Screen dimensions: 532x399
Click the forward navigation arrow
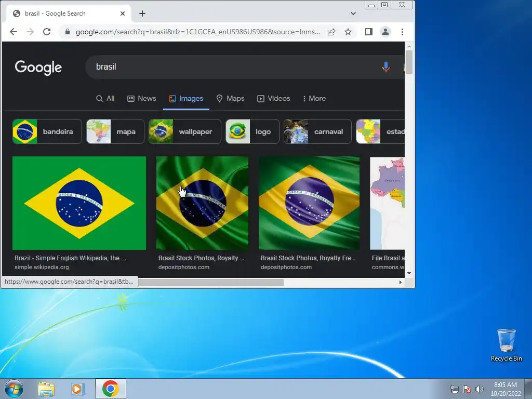pos(30,32)
